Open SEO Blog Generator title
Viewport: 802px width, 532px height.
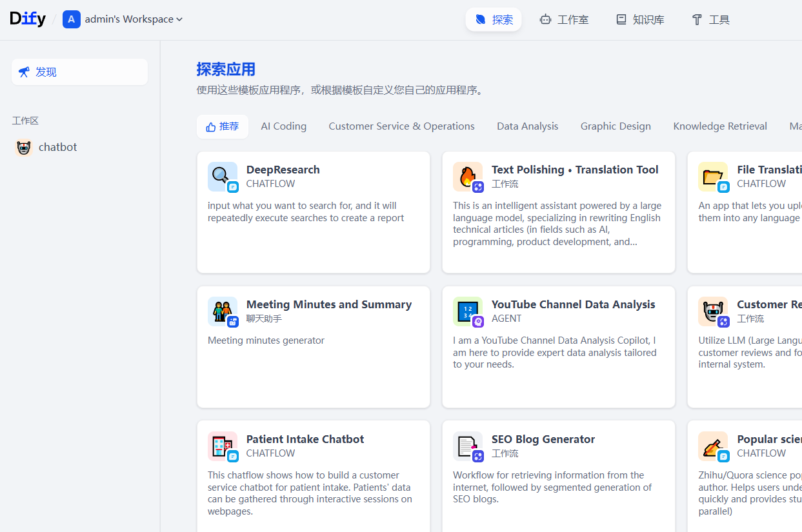coord(543,439)
